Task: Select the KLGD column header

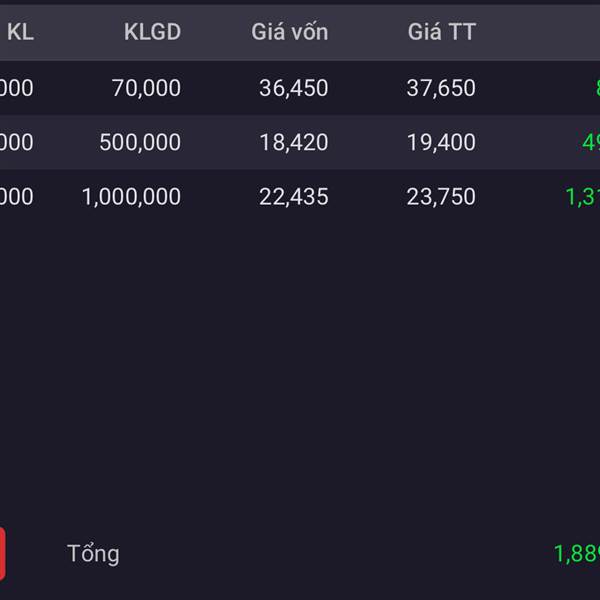Action: tap(152, 32)
